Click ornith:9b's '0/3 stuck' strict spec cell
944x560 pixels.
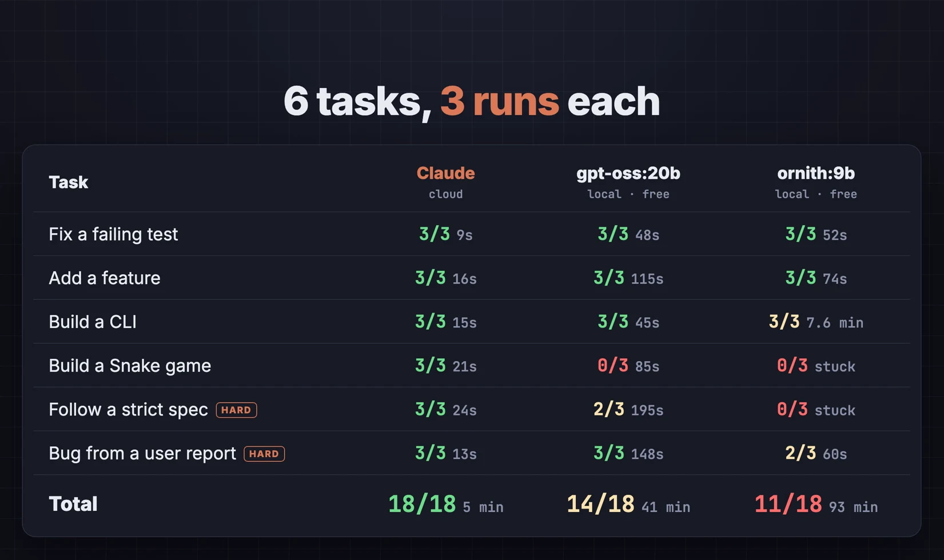pyautogui.click(x=816, y=410)
